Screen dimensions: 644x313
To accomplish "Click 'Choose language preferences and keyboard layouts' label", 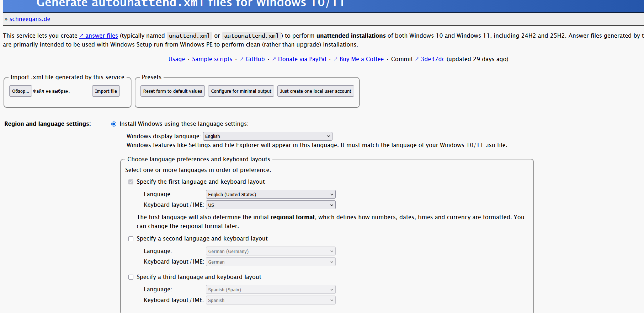I will [199, 159].
